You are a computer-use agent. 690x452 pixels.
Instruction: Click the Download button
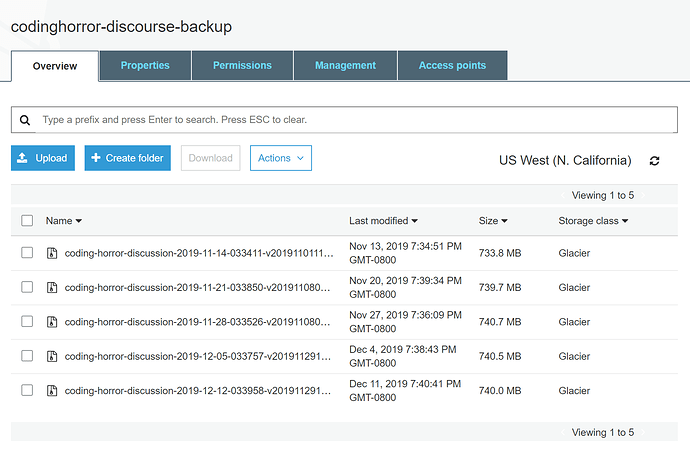[x=210, y=158]
